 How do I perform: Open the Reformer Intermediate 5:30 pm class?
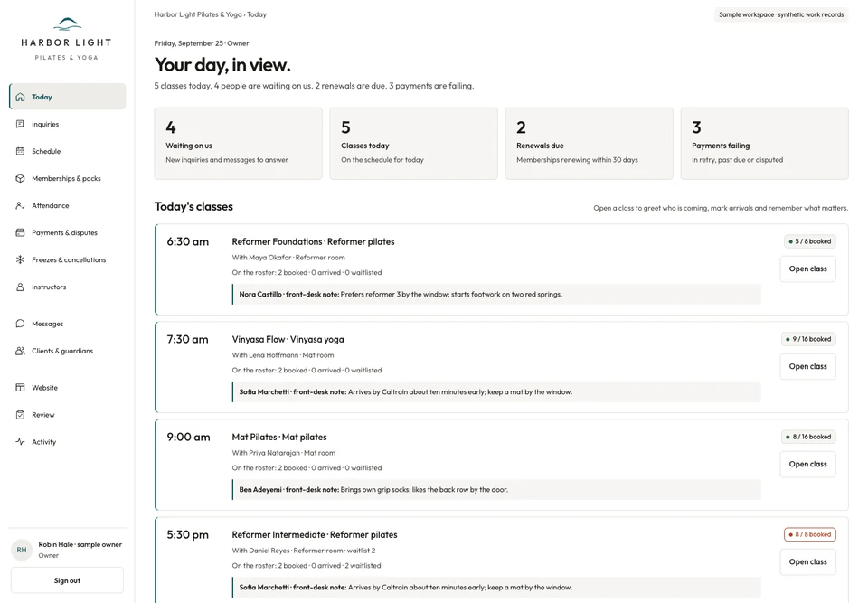coord(807,562)
